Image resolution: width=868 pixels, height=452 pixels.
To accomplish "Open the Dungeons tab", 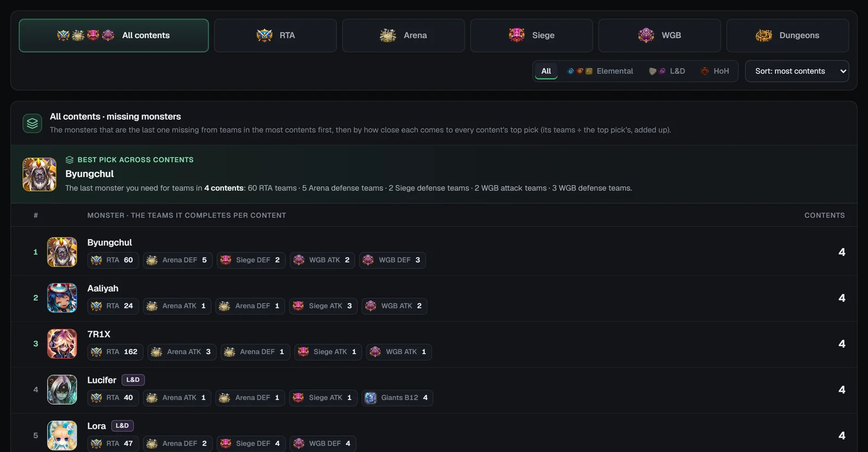I will point(787,35).
